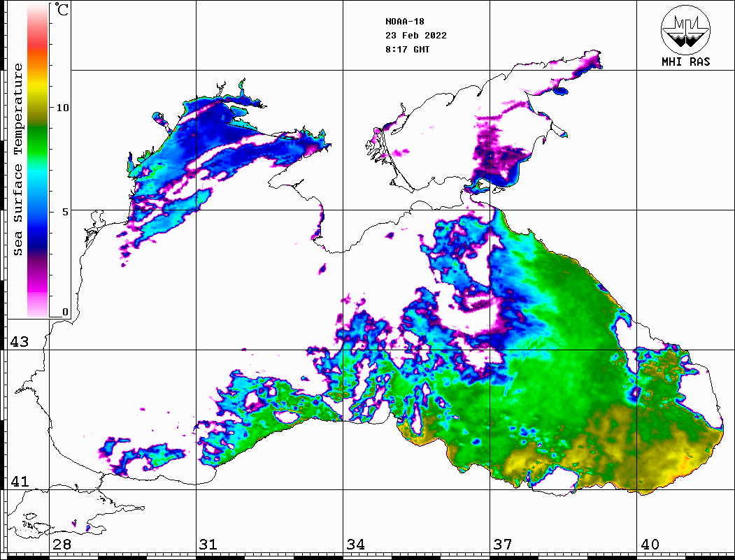This screenshot has height=560, width=735.
Task: Click the MHI RAS logo emblem
Action: (x=685, y=29)
